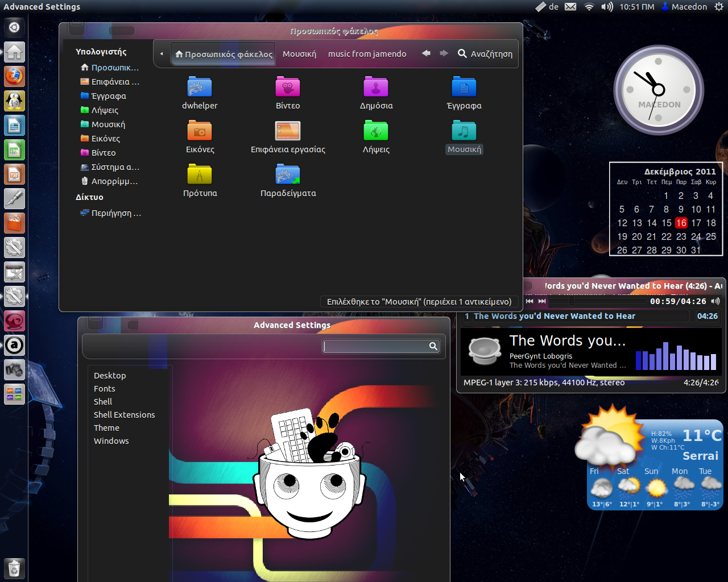Click the path bar left scroll arrow
The image size is (728, 582).
coord(162,54)
